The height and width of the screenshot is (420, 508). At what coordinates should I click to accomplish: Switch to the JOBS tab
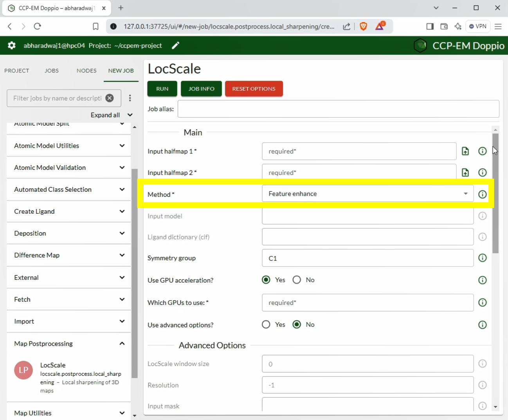tap(52, 70)
